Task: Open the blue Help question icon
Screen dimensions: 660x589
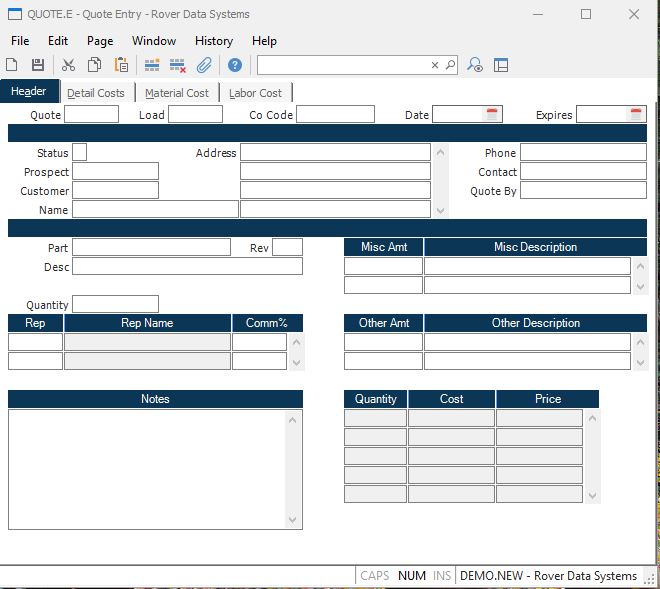Action: [235, 65]
